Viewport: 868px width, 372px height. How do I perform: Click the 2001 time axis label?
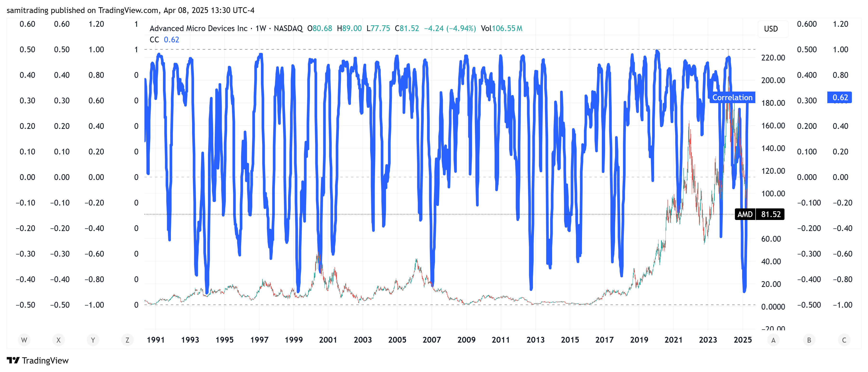(328, 340)
